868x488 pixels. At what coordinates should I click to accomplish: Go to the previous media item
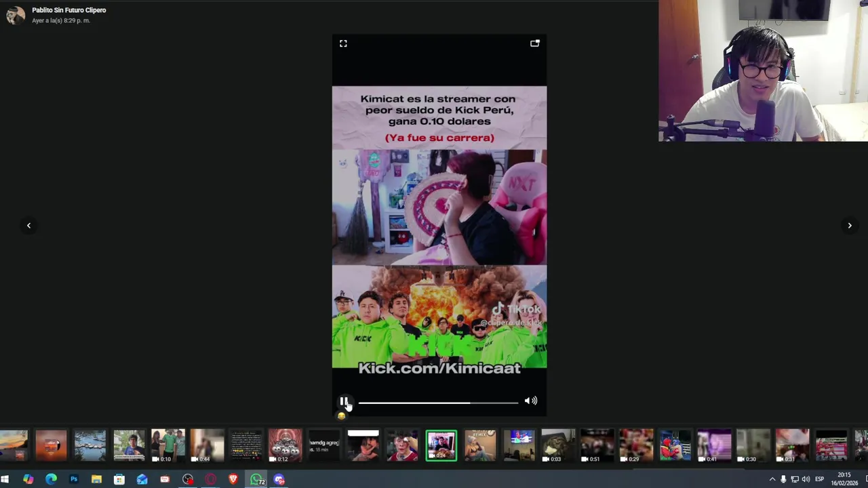28,226
